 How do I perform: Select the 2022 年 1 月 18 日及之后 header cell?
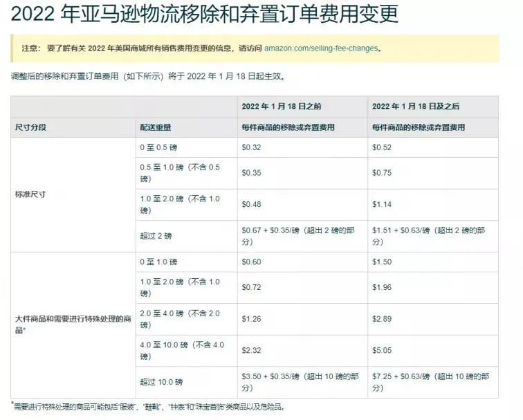pyautogui.click(x=416, y=107)
